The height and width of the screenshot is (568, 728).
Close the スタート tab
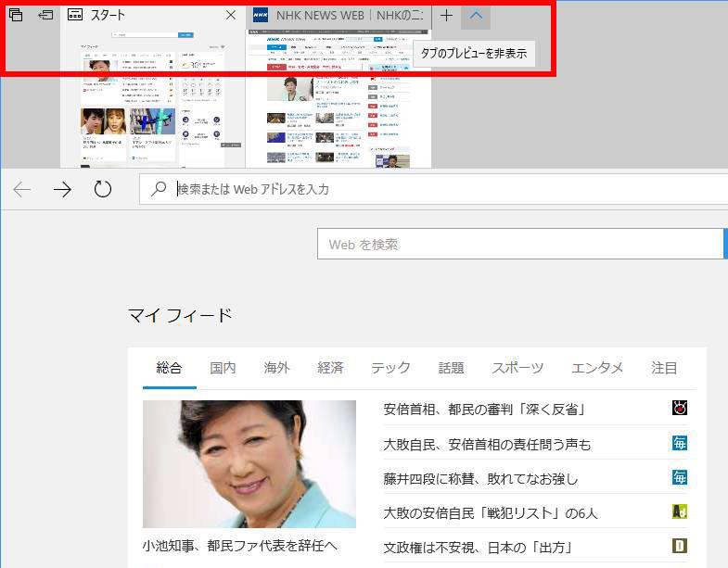pyautogui.click(x=231, y=15)
